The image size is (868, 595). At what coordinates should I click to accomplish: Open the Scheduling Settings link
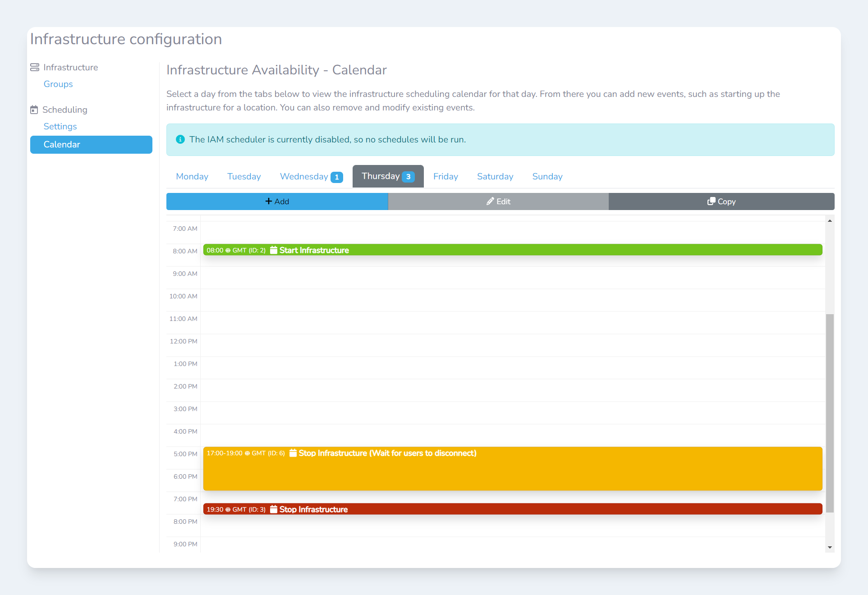(60, 126)
